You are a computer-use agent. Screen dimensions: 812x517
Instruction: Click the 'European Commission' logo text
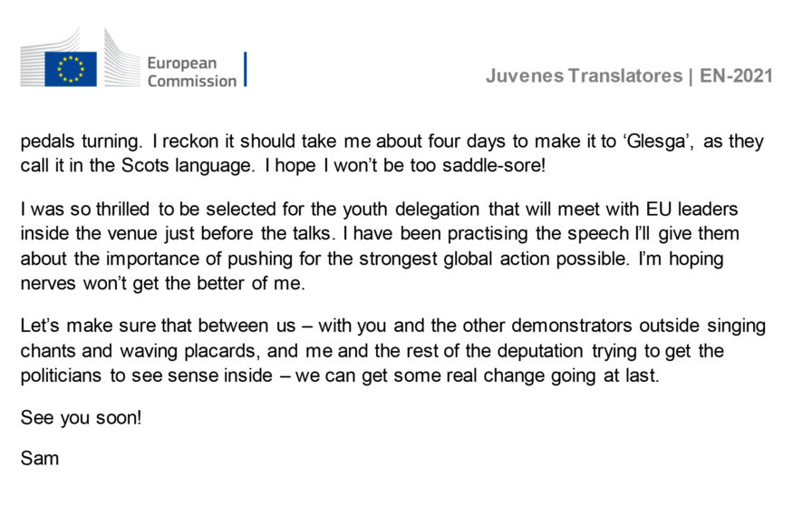[191, 72]
